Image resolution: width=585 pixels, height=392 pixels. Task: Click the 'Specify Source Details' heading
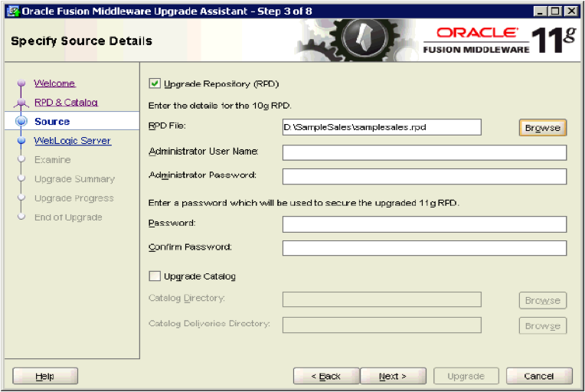pyautogui.click(x=82, y=41)
